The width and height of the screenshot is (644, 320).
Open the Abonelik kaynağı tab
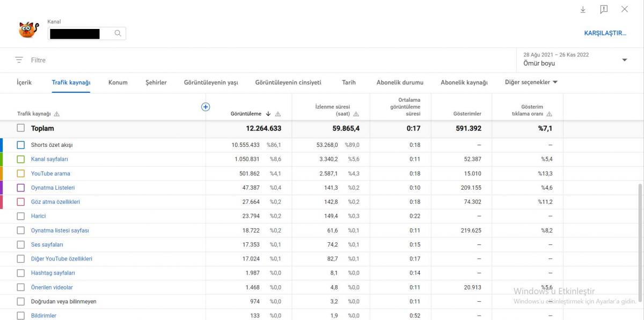(x=464, y=83)
